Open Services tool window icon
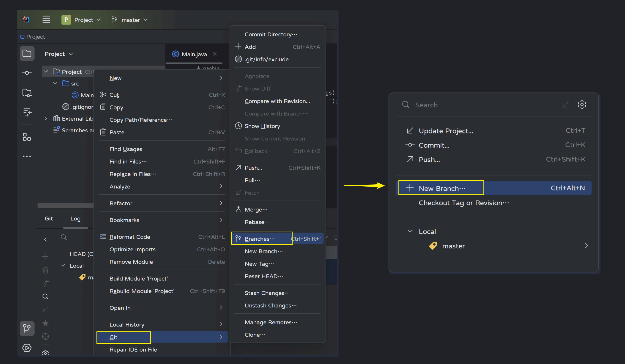This screenshot has height=364, width=625. (x=27, y=348)
